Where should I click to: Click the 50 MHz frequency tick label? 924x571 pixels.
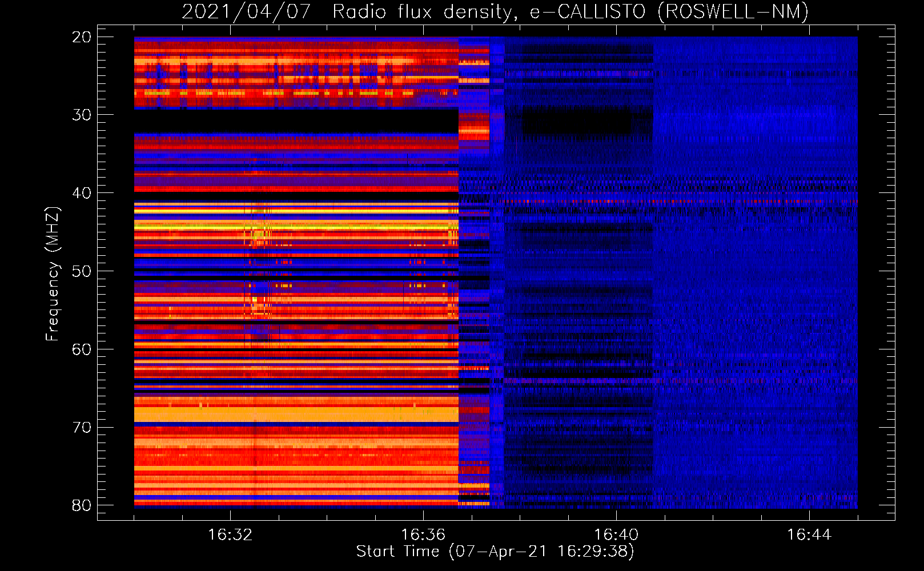pyautogui.click(x=82, y=271)
